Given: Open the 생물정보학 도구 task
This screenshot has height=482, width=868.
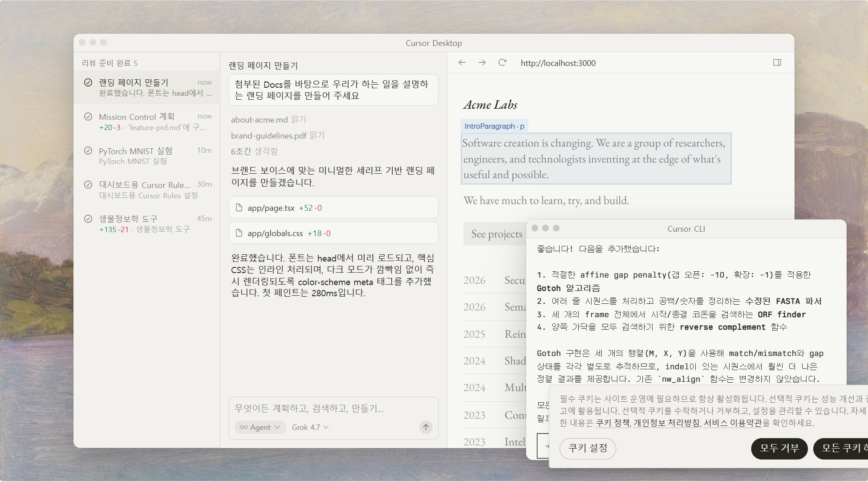Looking at the screenshot, I should (x=147, y=224).
